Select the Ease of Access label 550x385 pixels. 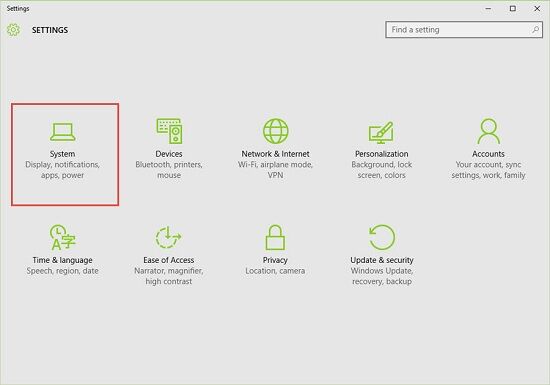(x=169, y=260)
